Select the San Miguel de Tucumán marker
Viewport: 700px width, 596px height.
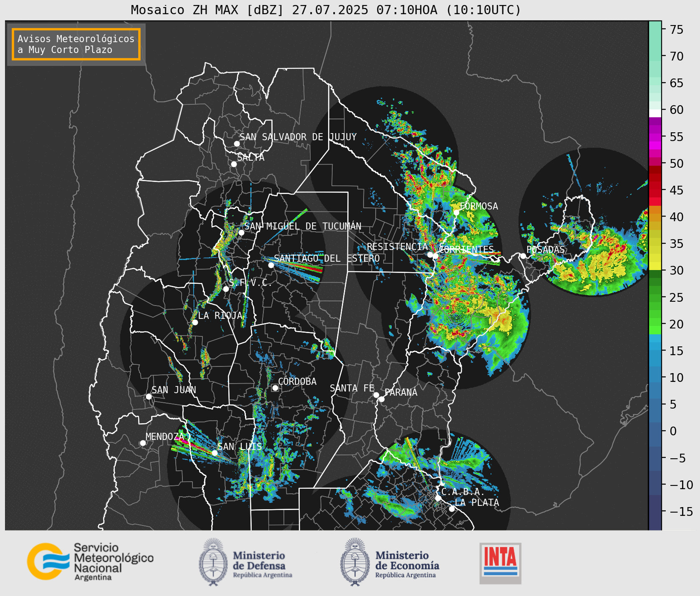click(241, 232)
